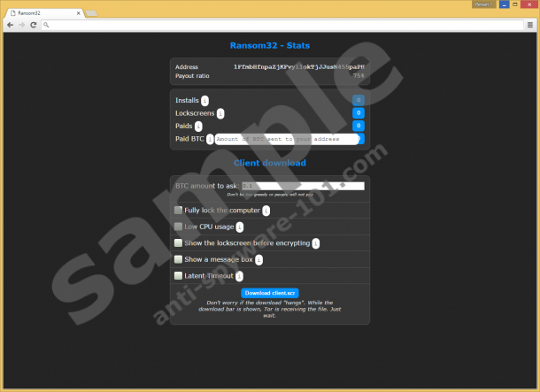Toggle the Low CPU usage checkbox
540x392 pixels.
179,227
